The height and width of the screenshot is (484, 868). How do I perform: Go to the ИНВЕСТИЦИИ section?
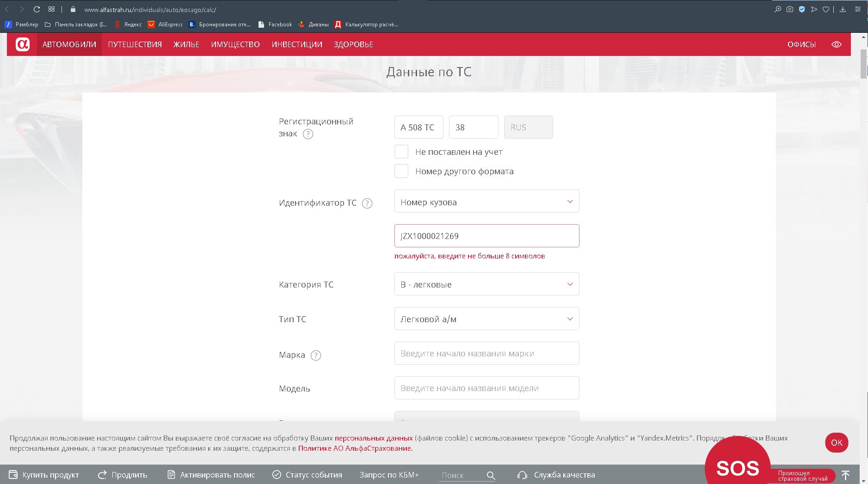296,44
